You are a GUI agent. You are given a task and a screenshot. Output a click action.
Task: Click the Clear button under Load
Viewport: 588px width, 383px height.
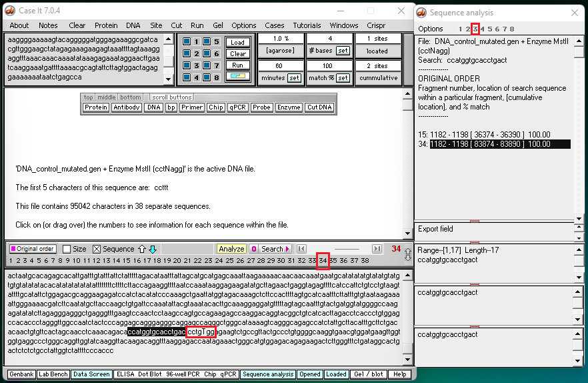click(238, 53)
